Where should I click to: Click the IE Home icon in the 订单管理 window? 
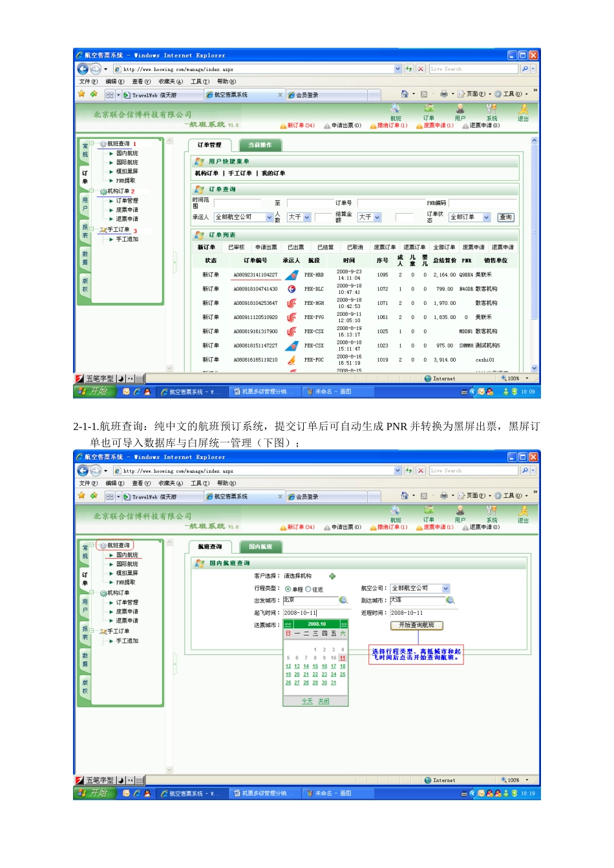pos(405,94)
